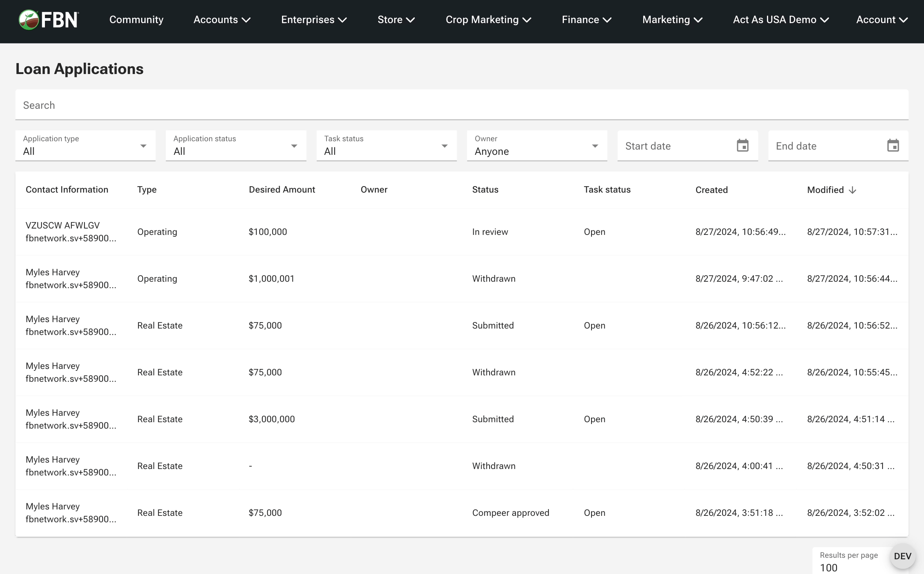Image resolution: width=924 pixels, height=574 pixels.
Task: Open the Compeer approved application row
Action: click(x=510, y=513)
